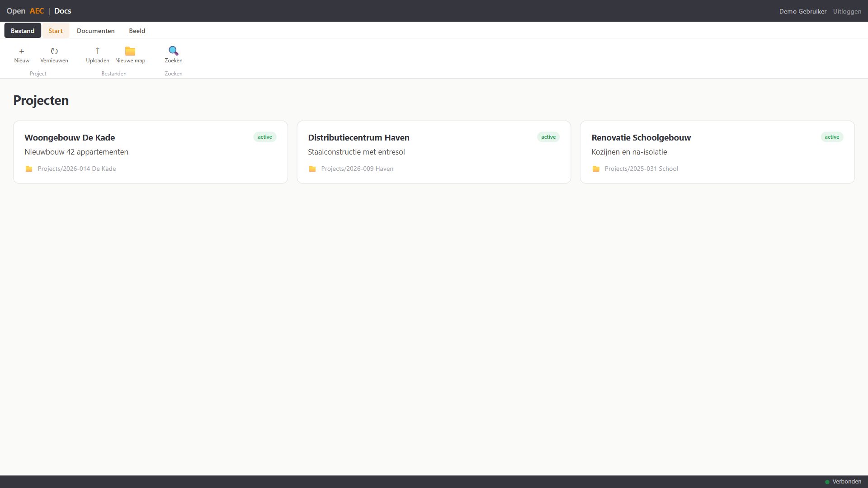Click the green Verbonden status dot
This screenshot has width=868, height=488.
click(827, 482)
